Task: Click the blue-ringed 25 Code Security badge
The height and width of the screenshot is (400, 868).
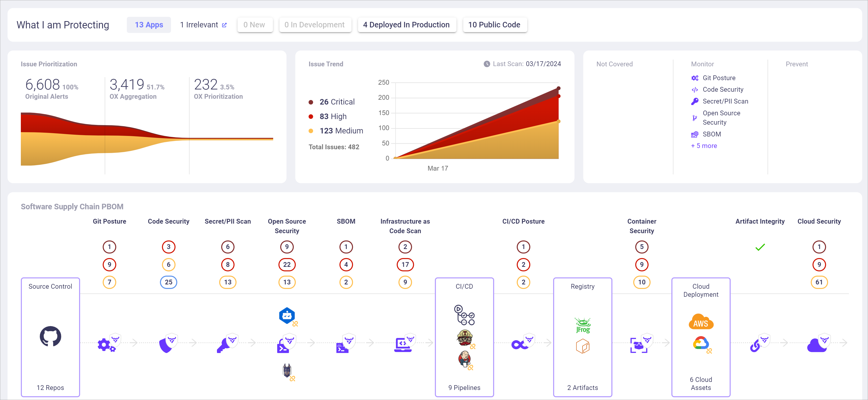Action: tap(168, 282)
